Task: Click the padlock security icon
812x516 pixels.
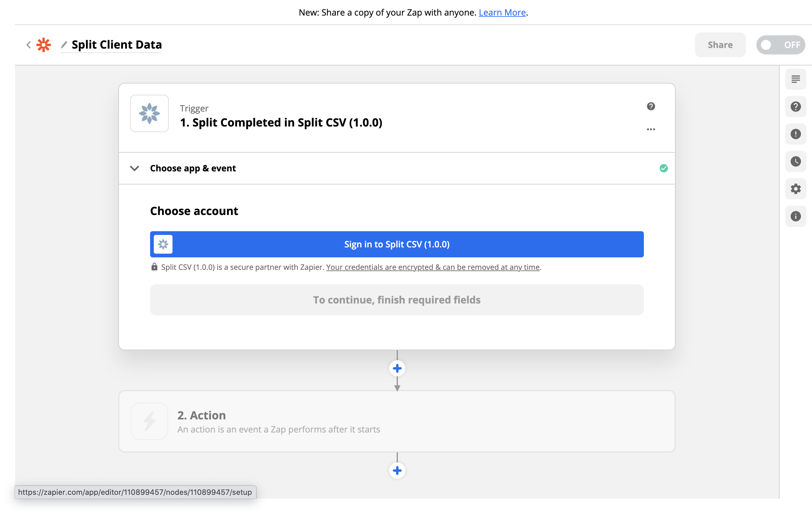Action: [154, 267]
